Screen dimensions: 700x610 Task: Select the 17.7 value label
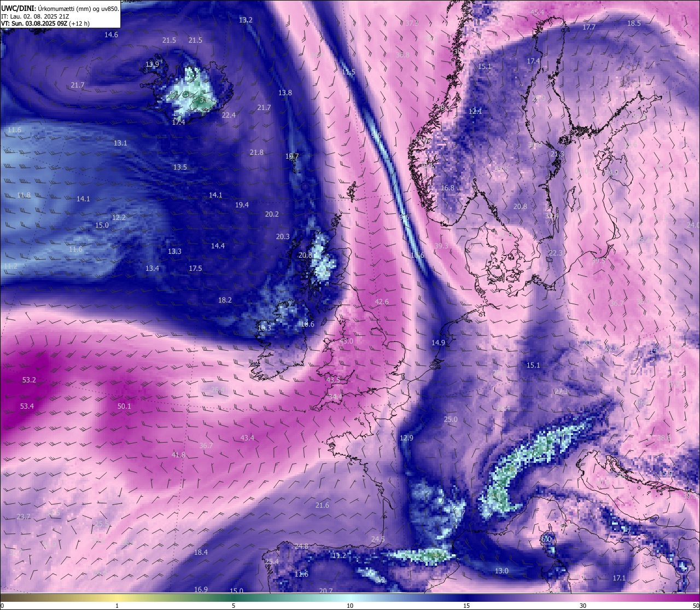[589, 27]
